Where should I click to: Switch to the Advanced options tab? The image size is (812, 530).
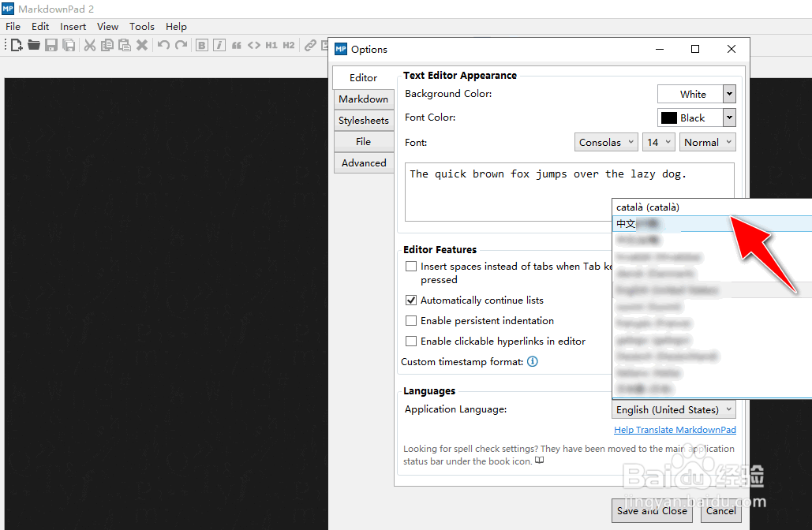click(x=364, y=162)
